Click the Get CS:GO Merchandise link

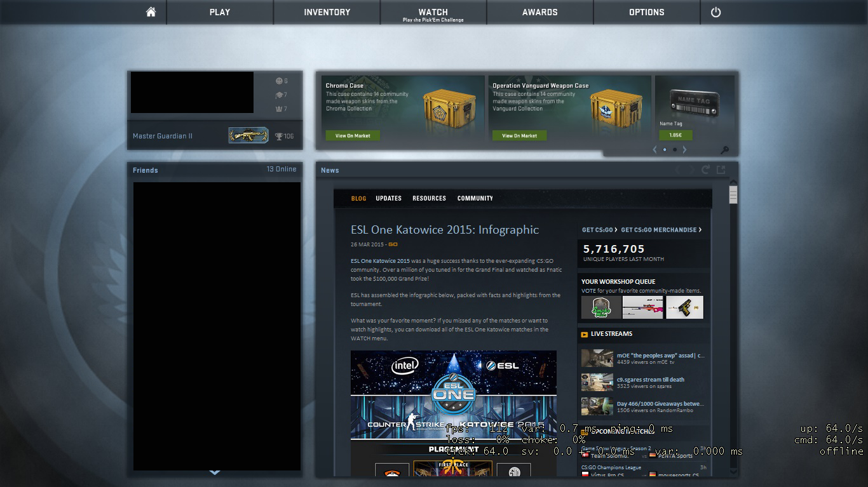[x=661, y=230]
